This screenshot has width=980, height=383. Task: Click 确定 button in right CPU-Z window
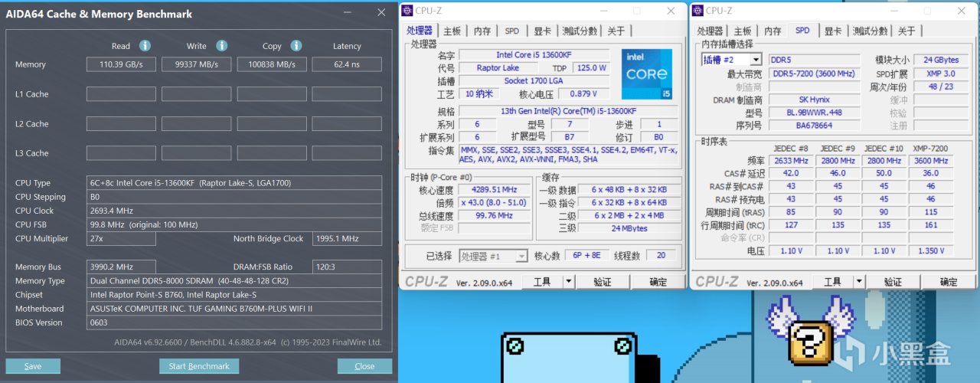949,282
